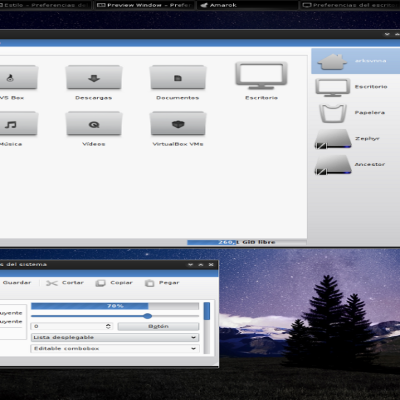Click the down arrow in file manager titlebar

[x=387, y=34]
